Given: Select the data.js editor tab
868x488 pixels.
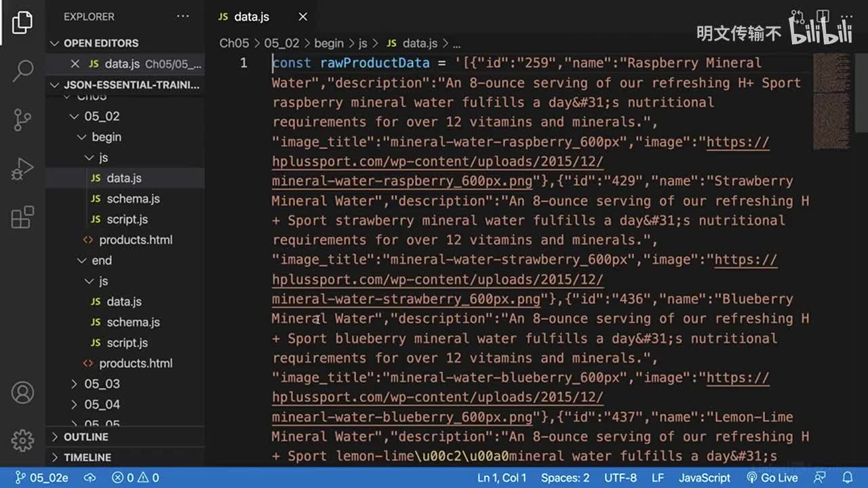Looking at the screenshot, I should (x=252, y=17).
